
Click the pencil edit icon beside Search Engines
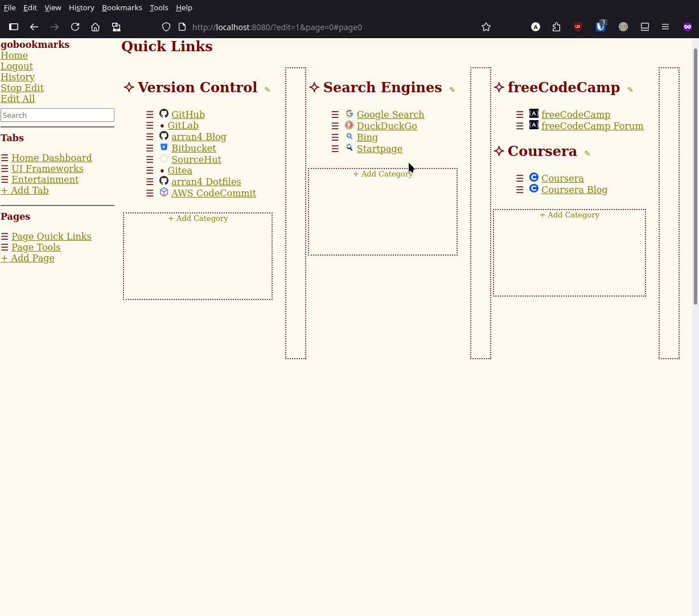tap(452, 89)
